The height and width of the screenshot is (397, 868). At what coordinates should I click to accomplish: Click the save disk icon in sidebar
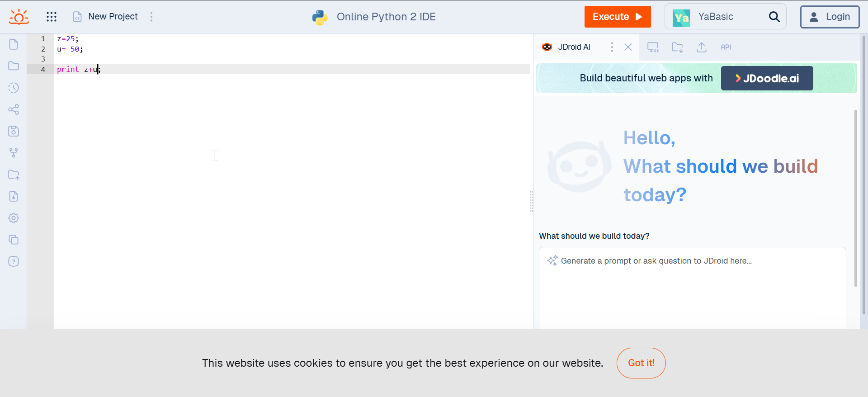(x=14, y=131)
